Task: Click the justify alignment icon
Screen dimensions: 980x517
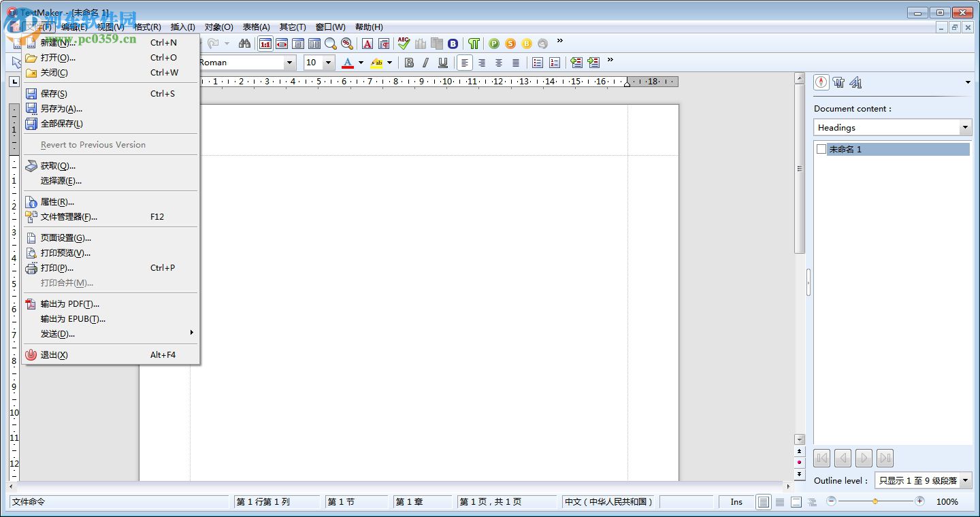Action: [516, 63]
